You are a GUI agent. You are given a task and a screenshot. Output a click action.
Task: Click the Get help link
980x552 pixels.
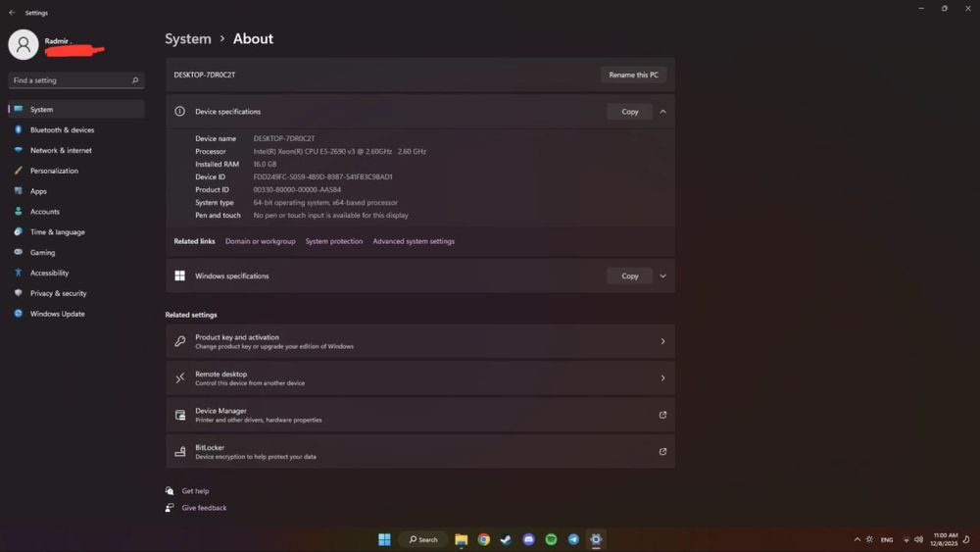195,491
